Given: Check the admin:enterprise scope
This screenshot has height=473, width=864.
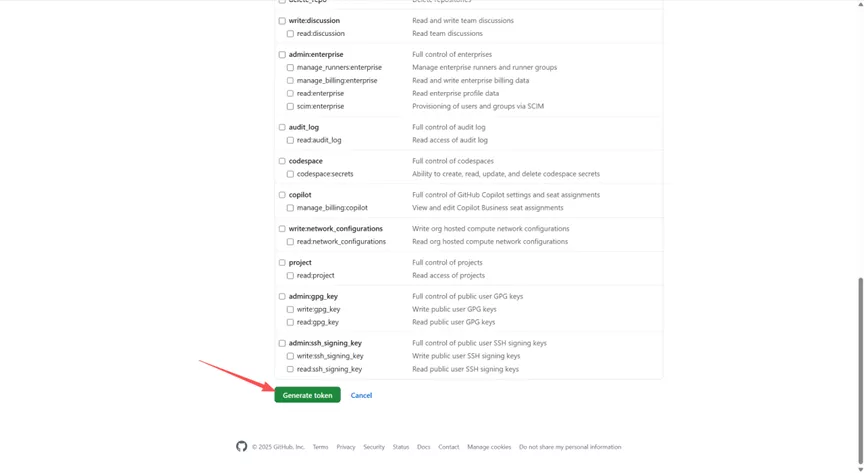Looking at the screenshot, I should pyautogui.click(x=282, y=55).
